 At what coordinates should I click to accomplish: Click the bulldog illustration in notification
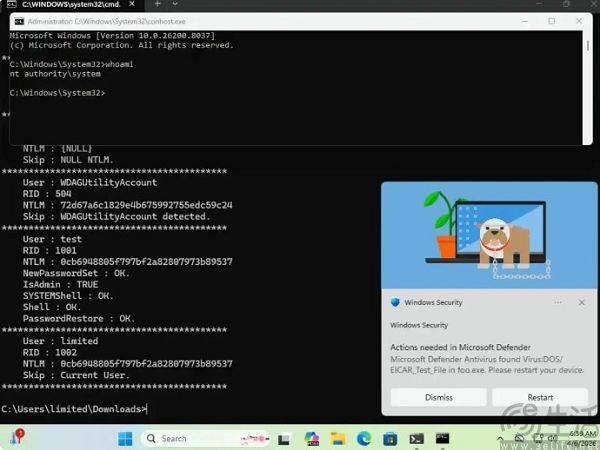504,241
